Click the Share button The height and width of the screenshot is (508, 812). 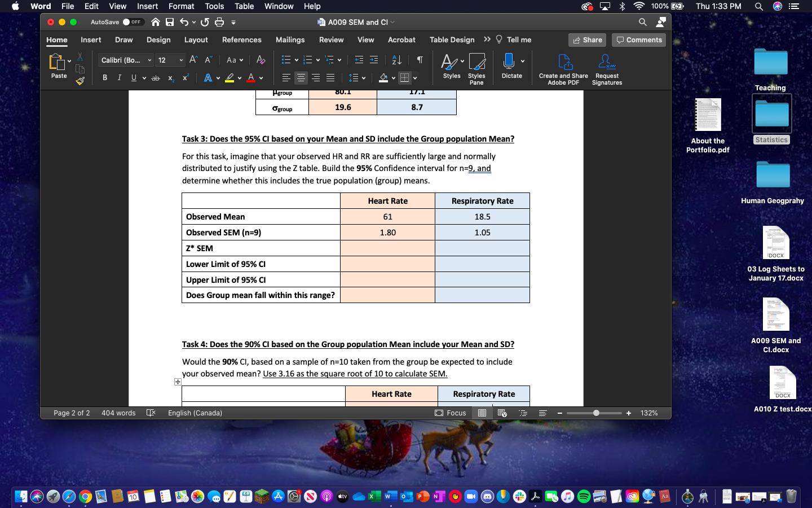pos(587,40)
